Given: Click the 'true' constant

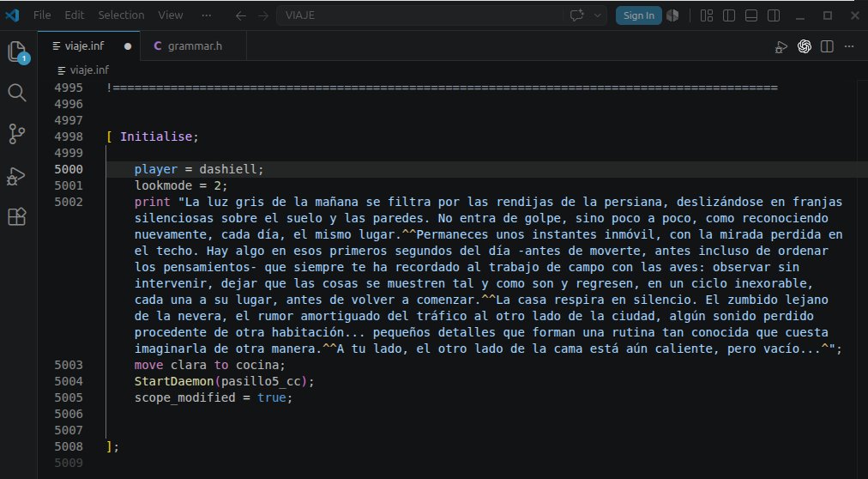Looking at the screenshot, I should (x=272, y=397).
